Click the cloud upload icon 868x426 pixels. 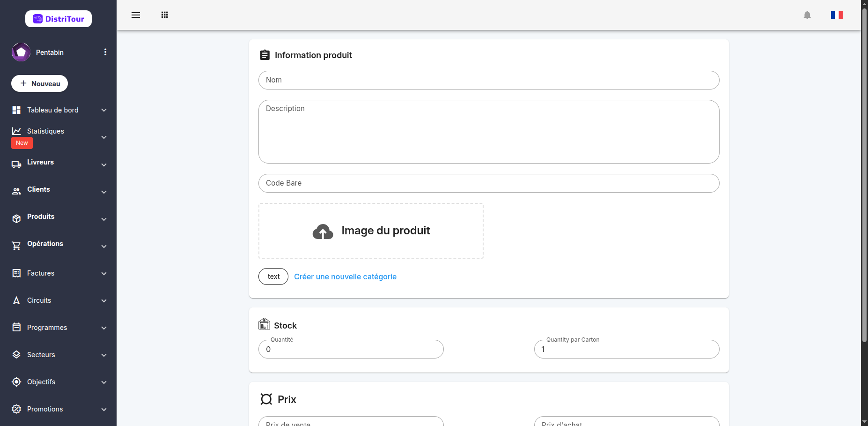(x=323, y=232)
